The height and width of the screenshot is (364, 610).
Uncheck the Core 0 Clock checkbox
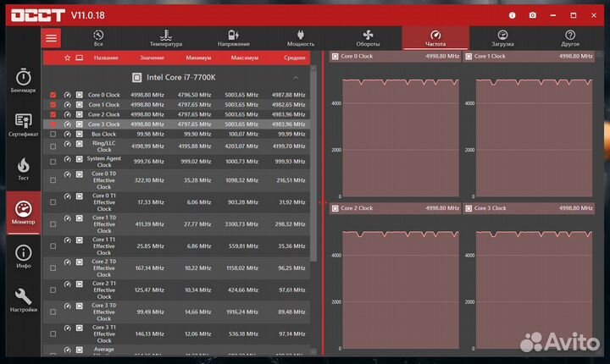click(x=53, y=95)
